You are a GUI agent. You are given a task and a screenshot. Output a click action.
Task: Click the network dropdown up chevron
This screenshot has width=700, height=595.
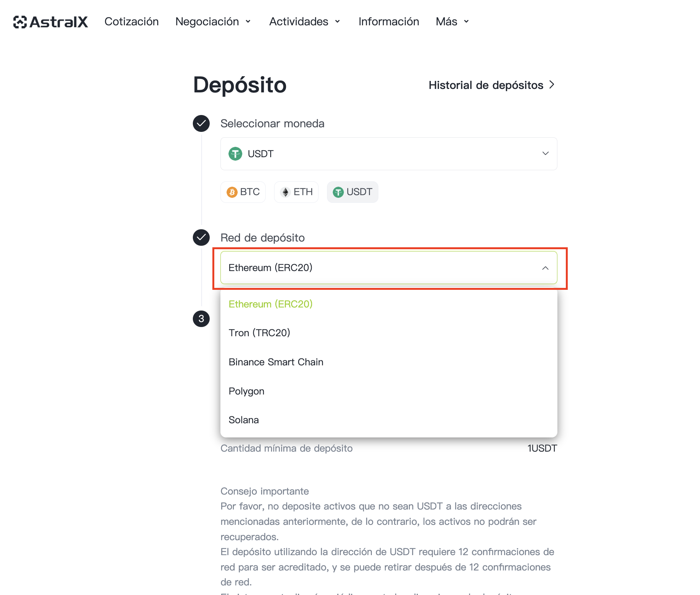click(x=546, y=268)
